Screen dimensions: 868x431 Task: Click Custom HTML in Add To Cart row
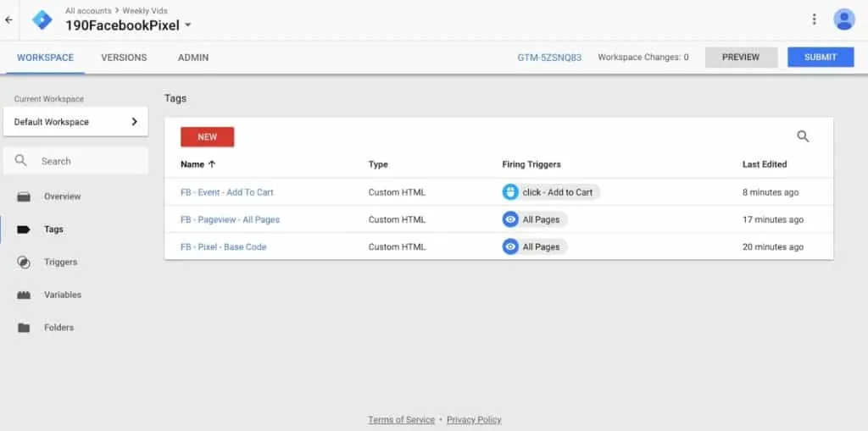tap(397, 192)
